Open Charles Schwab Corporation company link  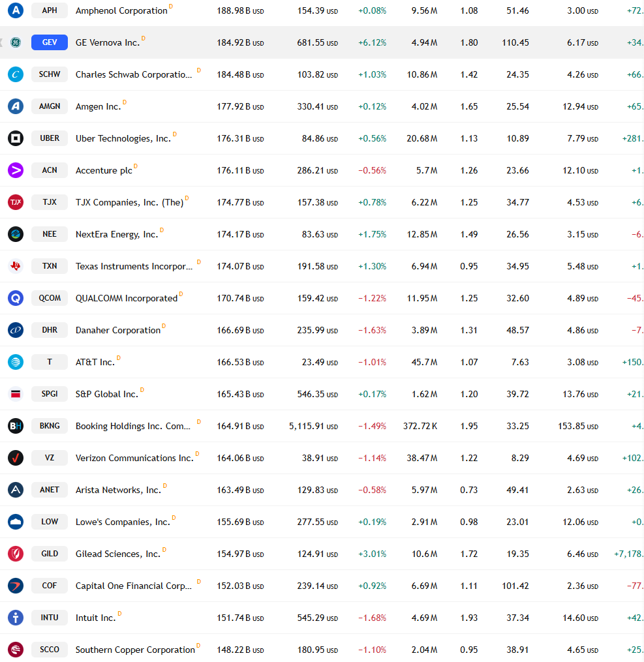click(x=134, y=75)
